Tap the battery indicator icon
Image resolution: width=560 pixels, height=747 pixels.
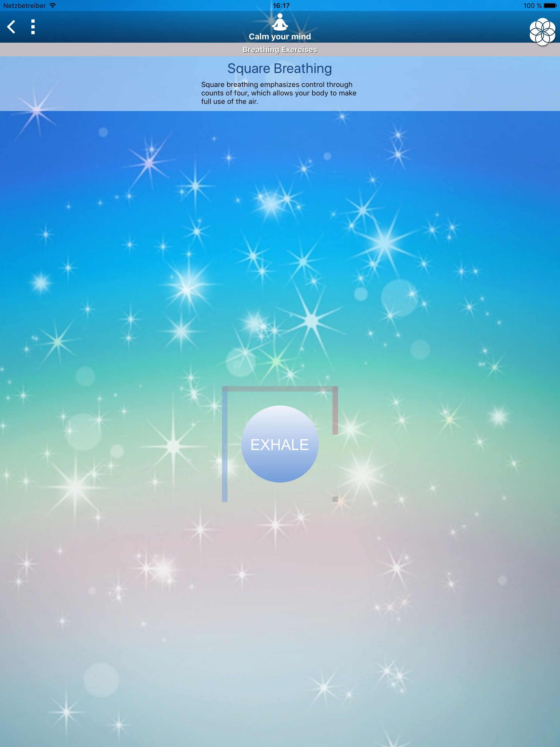point(550,5)
